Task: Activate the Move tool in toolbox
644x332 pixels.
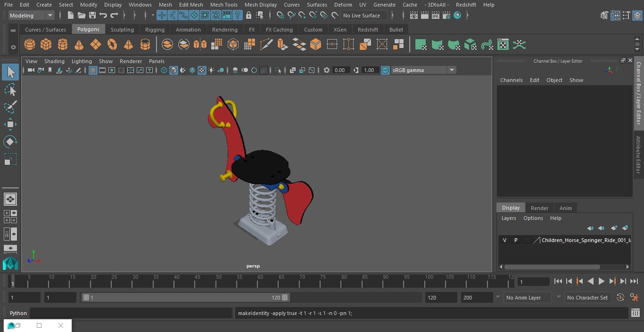Action: 10,124
